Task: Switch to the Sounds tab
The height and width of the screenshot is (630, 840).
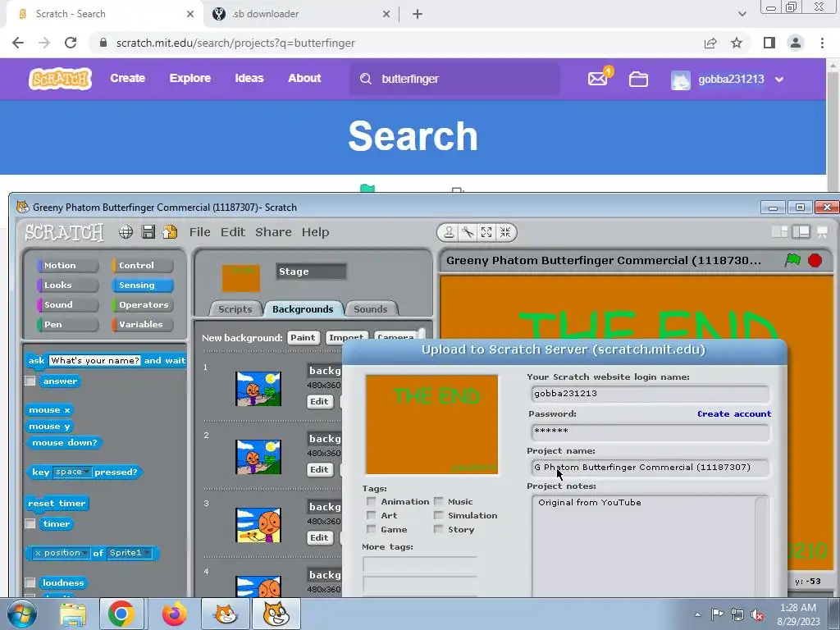Action: tap(370, 309)
